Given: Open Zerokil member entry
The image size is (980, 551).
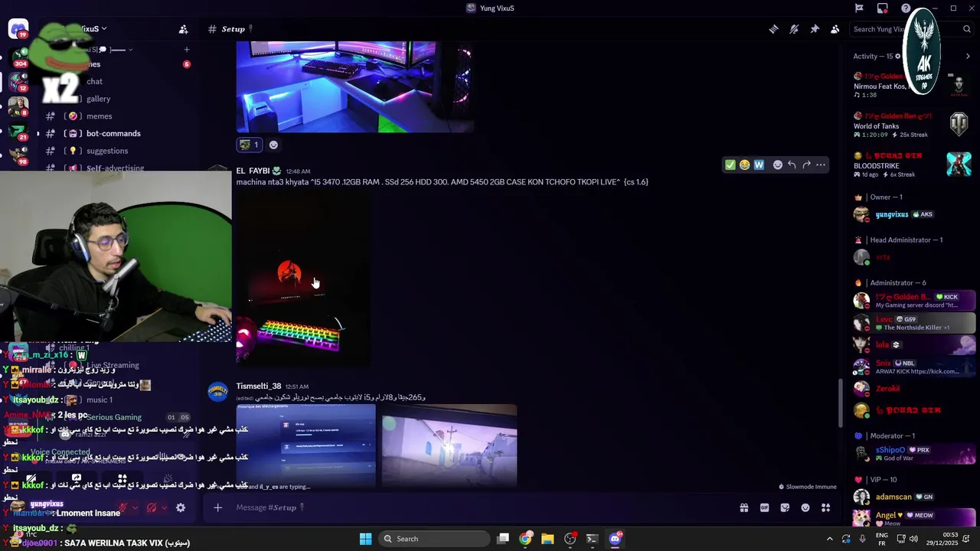Looking at the screenshot, I should pyautogui.click(x=913, y=389).
